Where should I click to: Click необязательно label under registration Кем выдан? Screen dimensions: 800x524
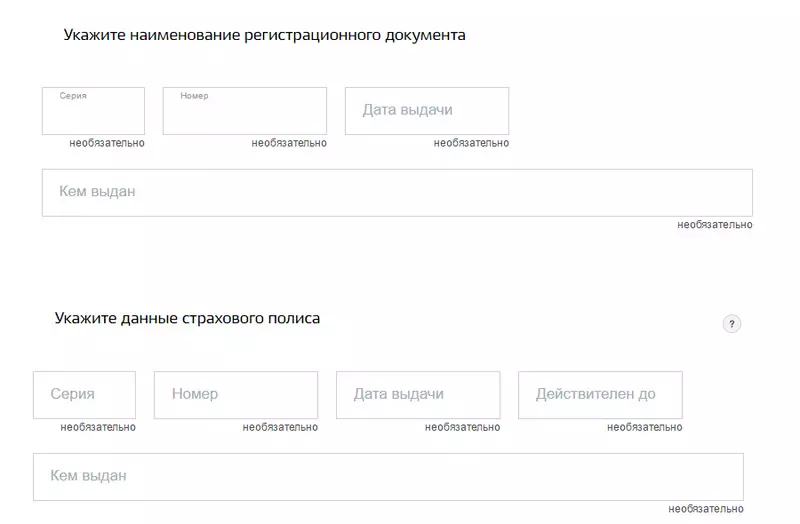[715, 224]
